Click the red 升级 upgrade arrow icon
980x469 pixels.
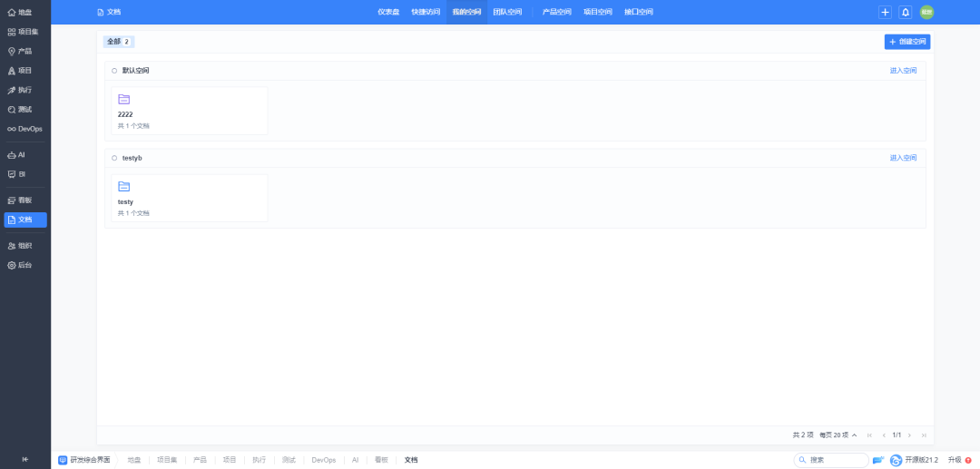[x=968, y=460]
